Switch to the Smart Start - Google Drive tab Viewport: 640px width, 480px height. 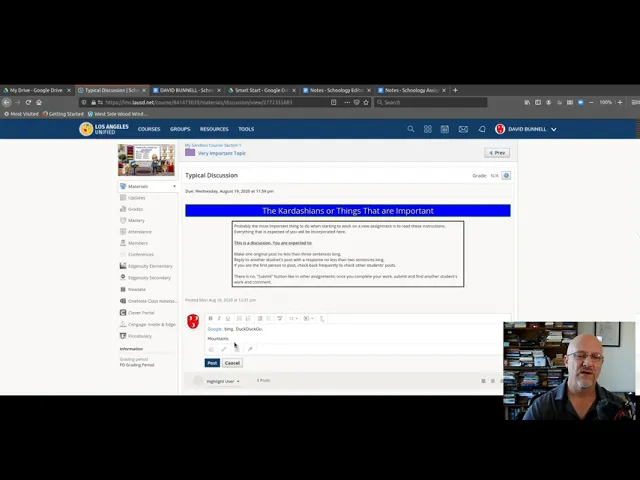coord(261,90)
